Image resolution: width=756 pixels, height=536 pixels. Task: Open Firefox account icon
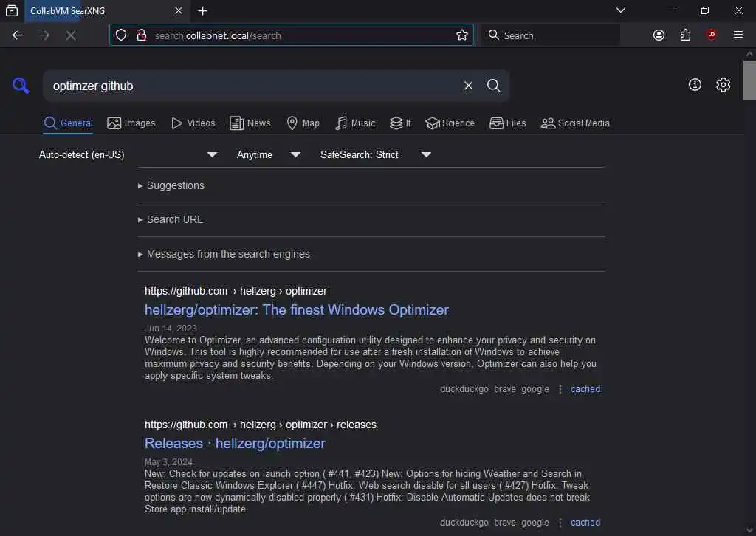click(x=659, y=35)
